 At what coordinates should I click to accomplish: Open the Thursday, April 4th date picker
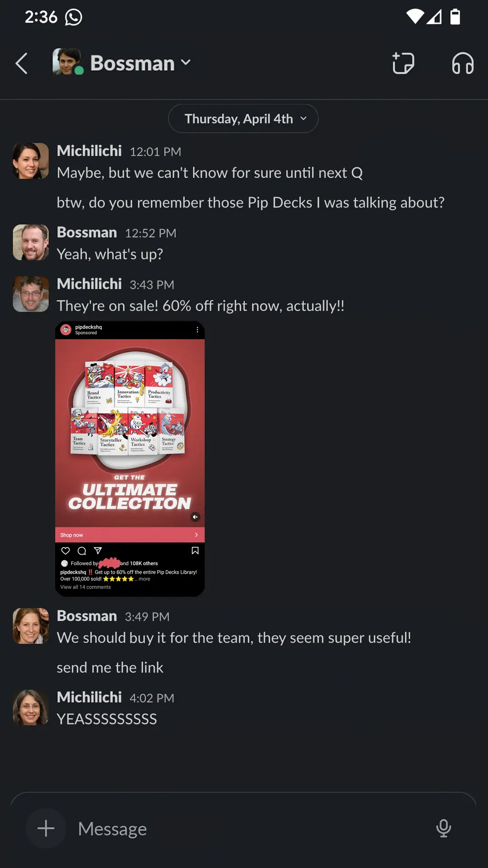pos(243,118)
